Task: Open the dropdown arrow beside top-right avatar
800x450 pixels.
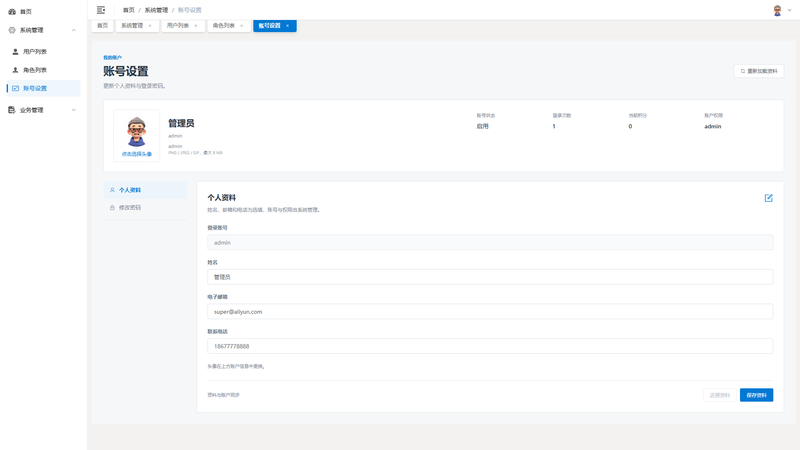Action: coord(789,10)
